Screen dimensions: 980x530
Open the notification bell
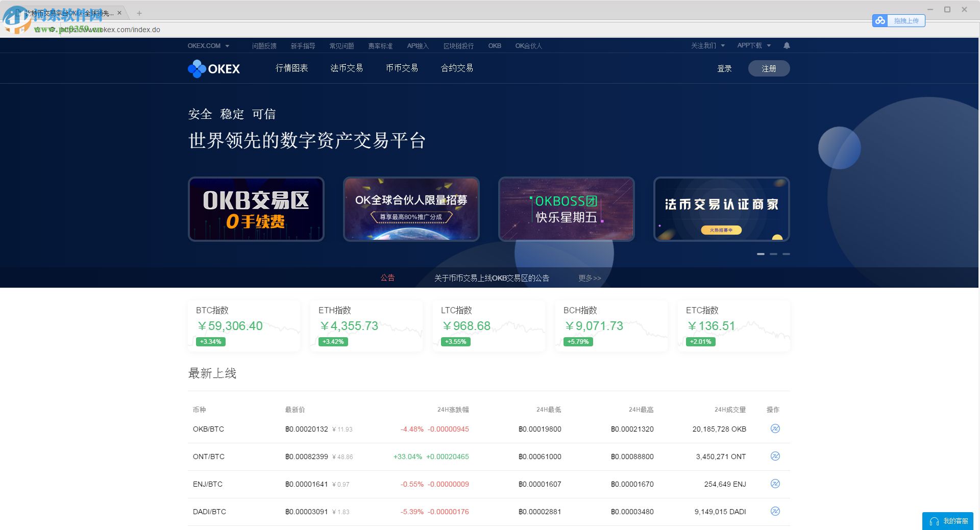pos(787,45)
